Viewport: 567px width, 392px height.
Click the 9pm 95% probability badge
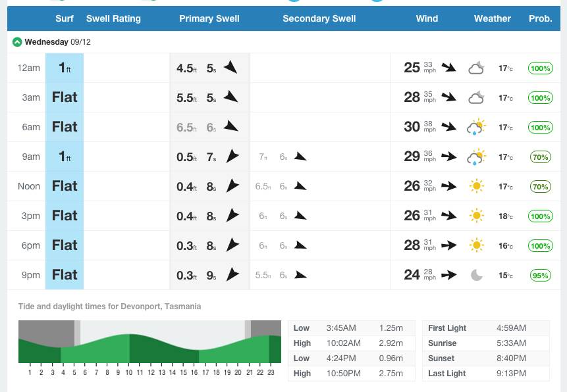coord(541,275)
